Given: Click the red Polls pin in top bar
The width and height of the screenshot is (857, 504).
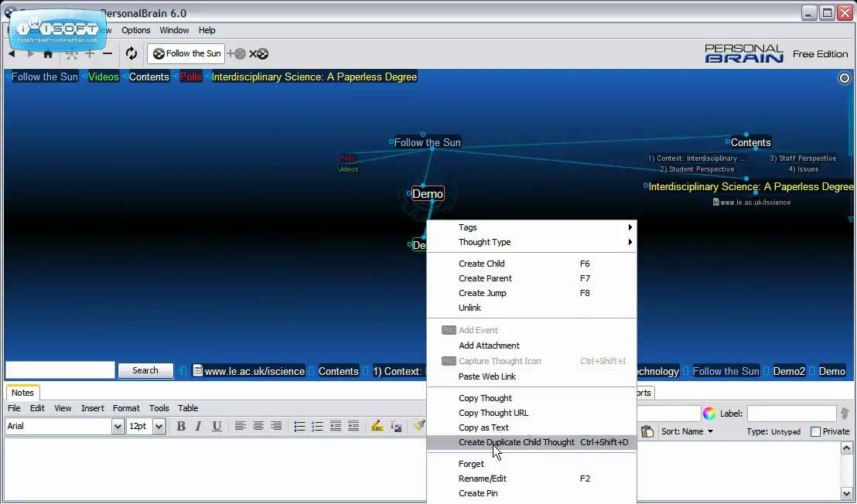Looking at the screenshot, I should click(191, 77).
